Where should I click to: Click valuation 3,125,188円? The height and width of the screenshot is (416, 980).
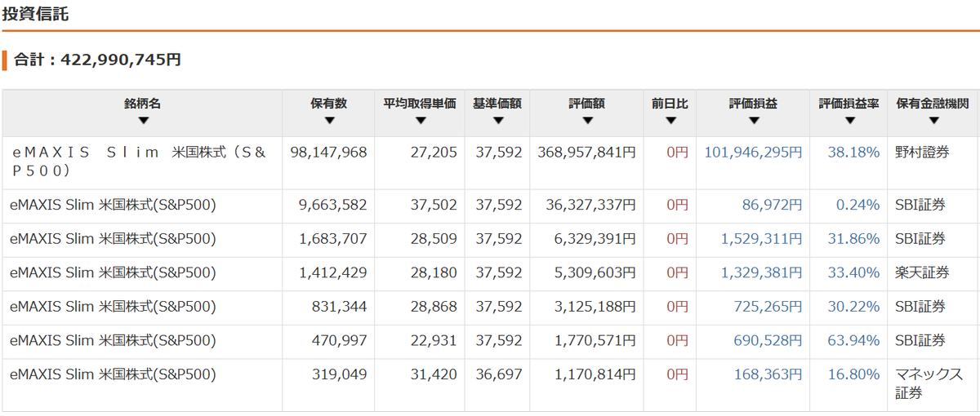595,307
